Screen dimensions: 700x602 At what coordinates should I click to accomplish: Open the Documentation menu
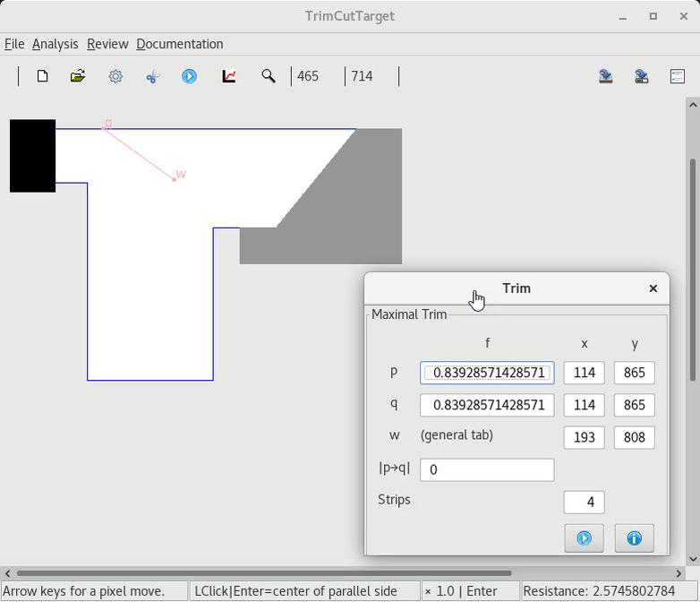click(x=179, y=44)
